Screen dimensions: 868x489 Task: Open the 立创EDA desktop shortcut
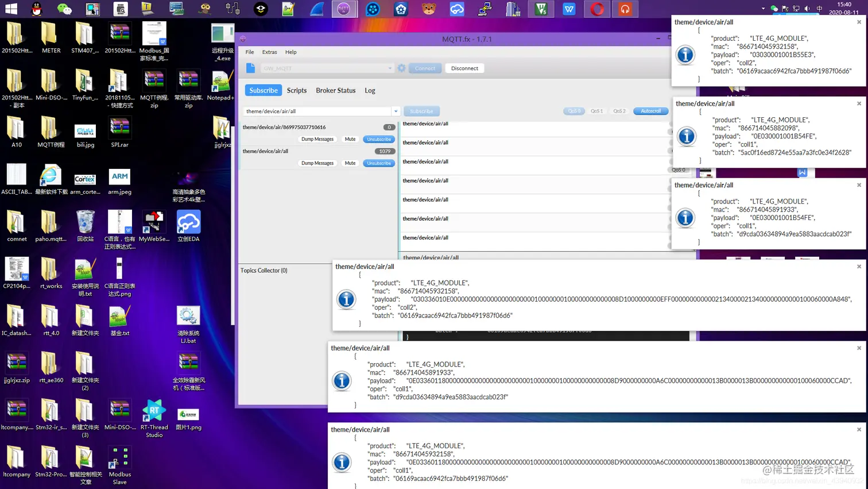pyautogui.click(x=188, y=226)
